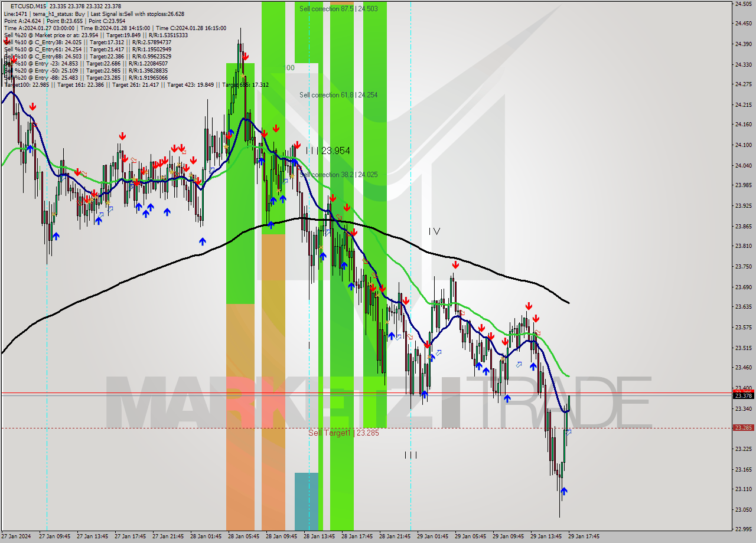Click the 23.460 price axis label
756x543 pixels.
tap(743, 368)
